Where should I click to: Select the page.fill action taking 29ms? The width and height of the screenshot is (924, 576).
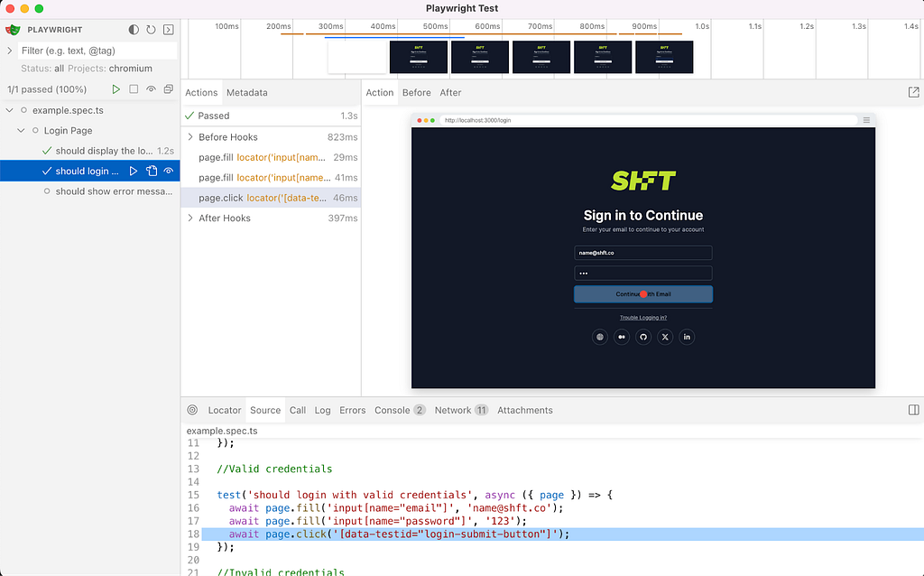coord(271,157)
